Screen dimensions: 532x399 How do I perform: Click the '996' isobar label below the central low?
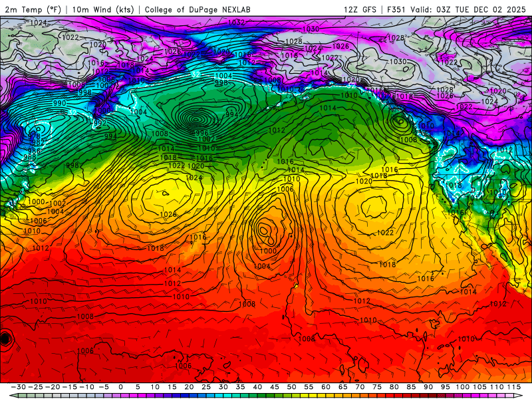coord(202,133)
